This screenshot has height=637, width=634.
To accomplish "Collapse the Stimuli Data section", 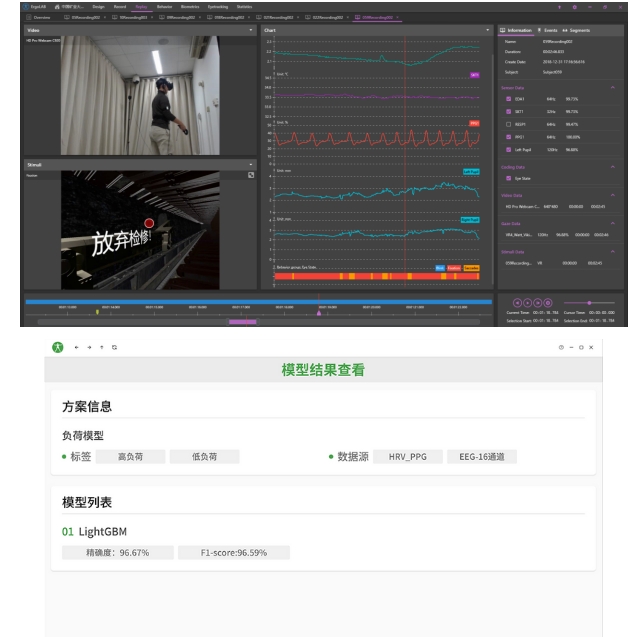I will pos(612,251).
